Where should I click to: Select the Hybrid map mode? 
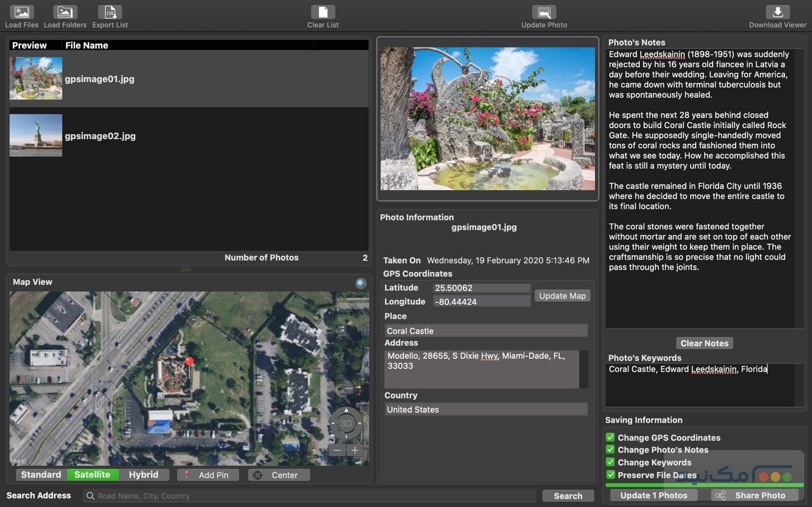coord(143,475)
